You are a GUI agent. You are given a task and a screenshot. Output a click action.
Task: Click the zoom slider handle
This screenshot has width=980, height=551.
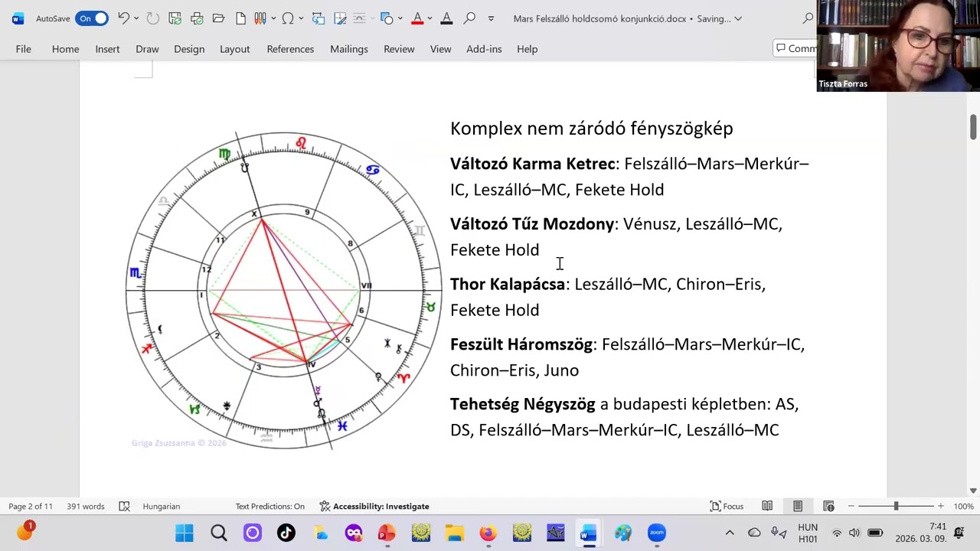click(896, 506)
